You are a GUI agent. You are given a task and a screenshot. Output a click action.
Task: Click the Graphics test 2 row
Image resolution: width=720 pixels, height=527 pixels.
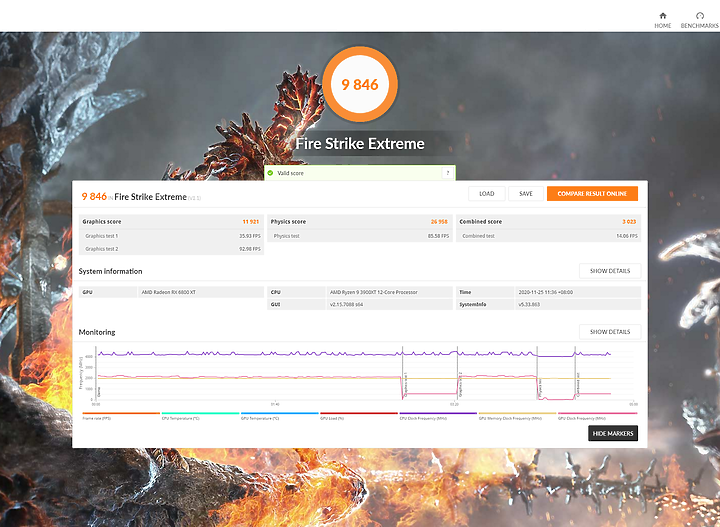click(171, 249)
